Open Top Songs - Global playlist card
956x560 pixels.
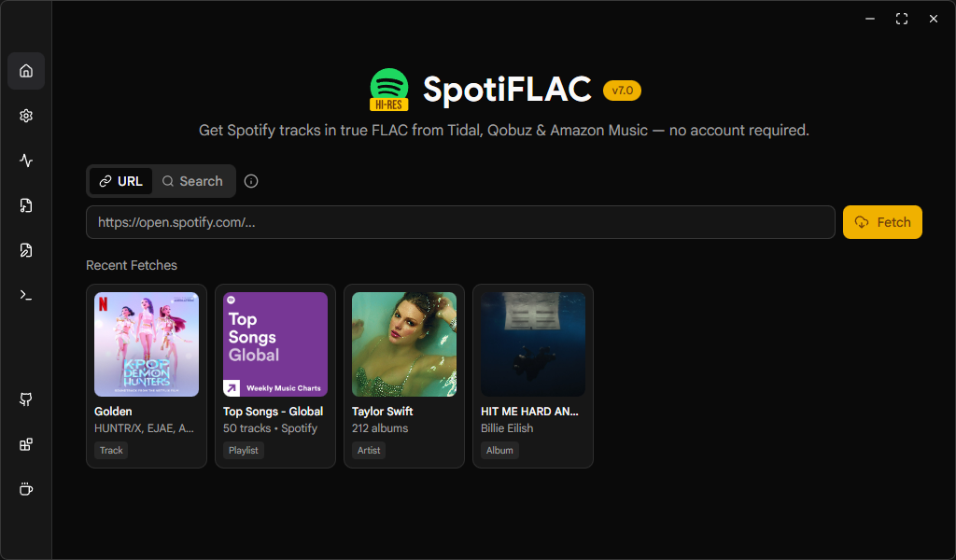pyautogui.click(x=275, y=375)
